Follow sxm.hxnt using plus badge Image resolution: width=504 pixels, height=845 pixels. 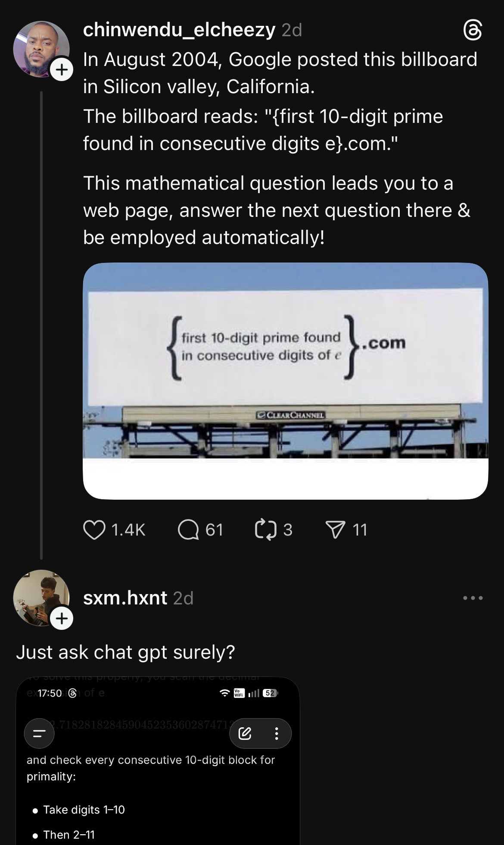(x=62, y=619)
